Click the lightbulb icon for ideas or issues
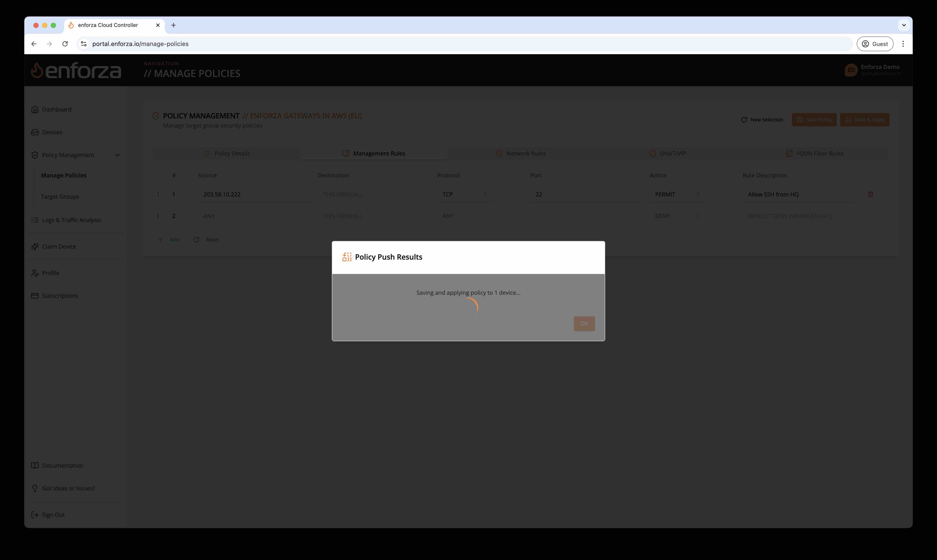The width and height of the screenshot is (937, 560). pos(35,488)
